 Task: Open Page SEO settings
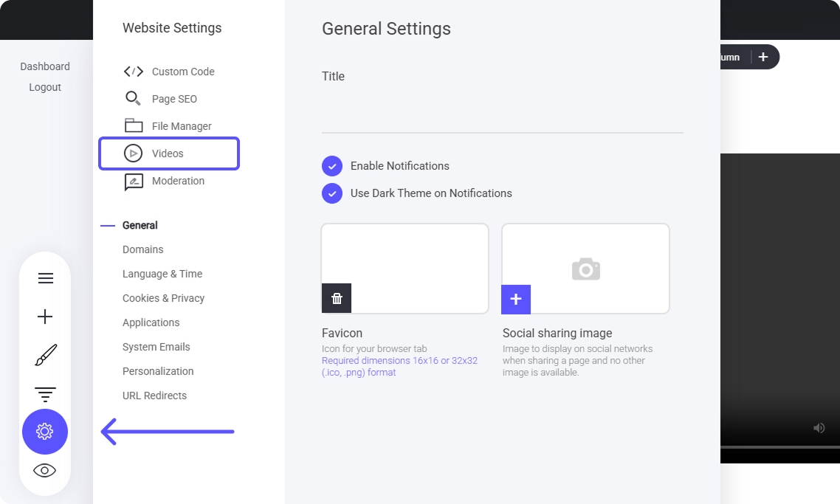coord(174,99)
